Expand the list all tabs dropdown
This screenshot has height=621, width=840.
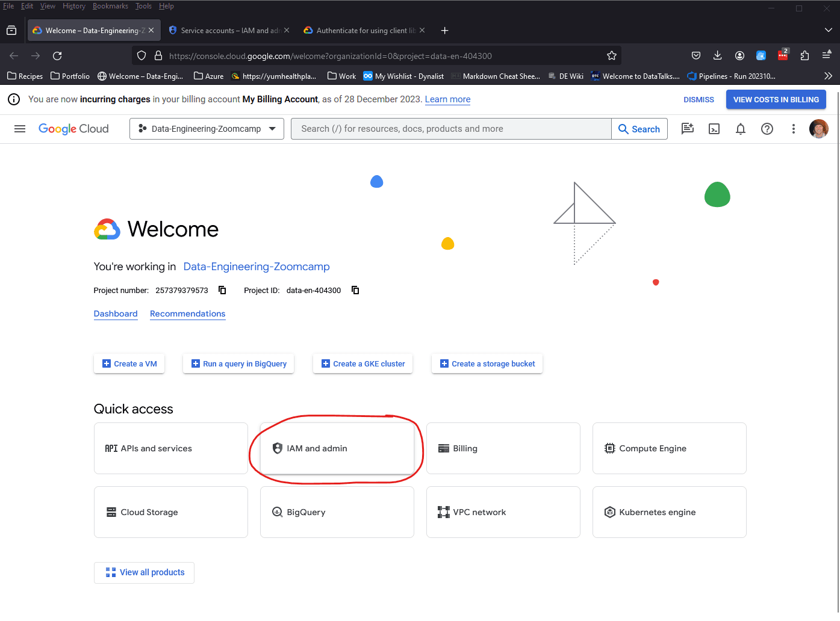(x=829, y=30)
